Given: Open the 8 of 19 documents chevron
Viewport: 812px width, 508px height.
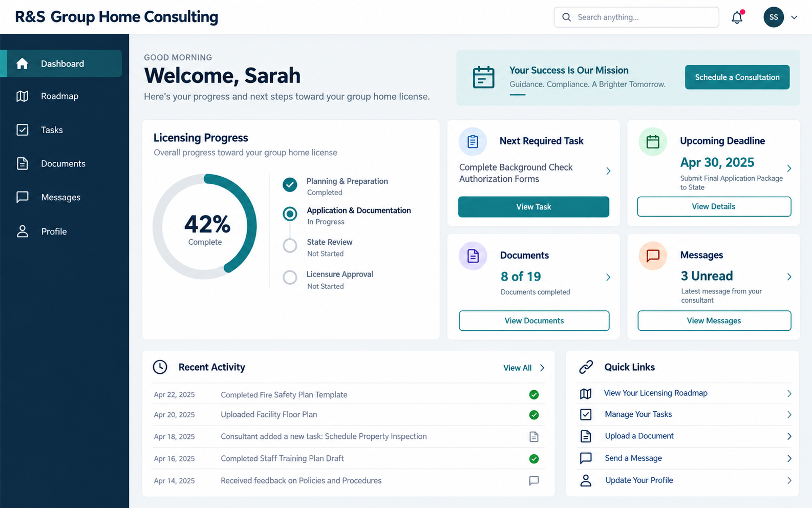Looking at the screenshot, I should [608, 277].
